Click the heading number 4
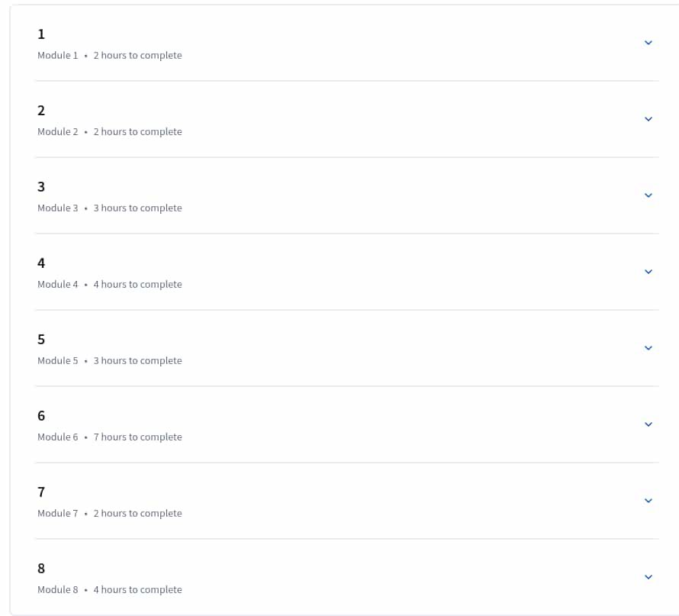The image size is (679, 616). [x=41, y=263]
